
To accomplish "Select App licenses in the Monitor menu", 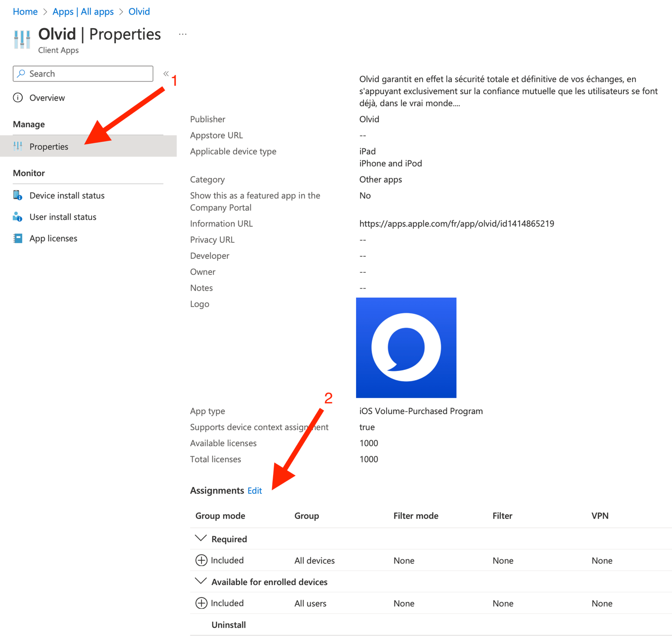I will [x=53, y=238].
